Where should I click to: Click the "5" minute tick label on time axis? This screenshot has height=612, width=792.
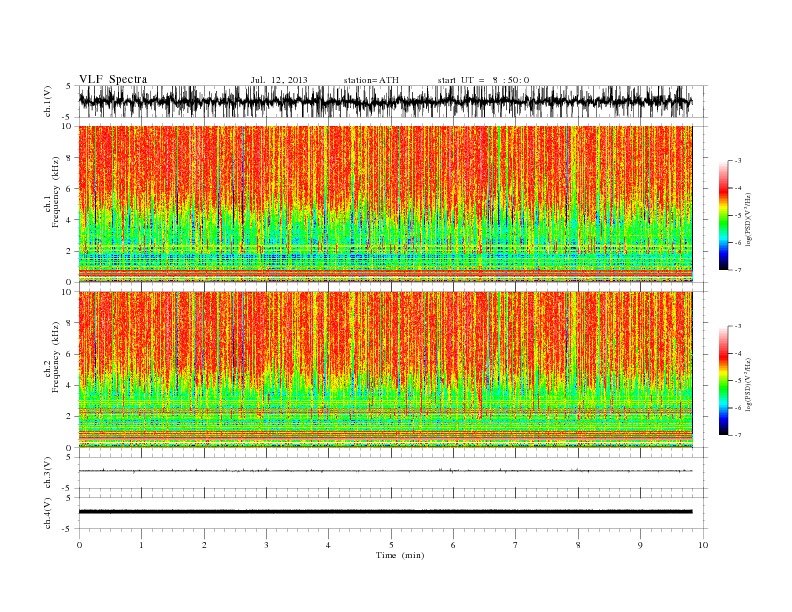[x=391, y=545]
